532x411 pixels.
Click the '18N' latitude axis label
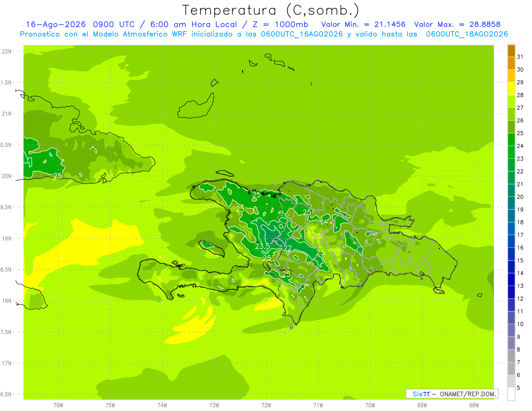7,301
